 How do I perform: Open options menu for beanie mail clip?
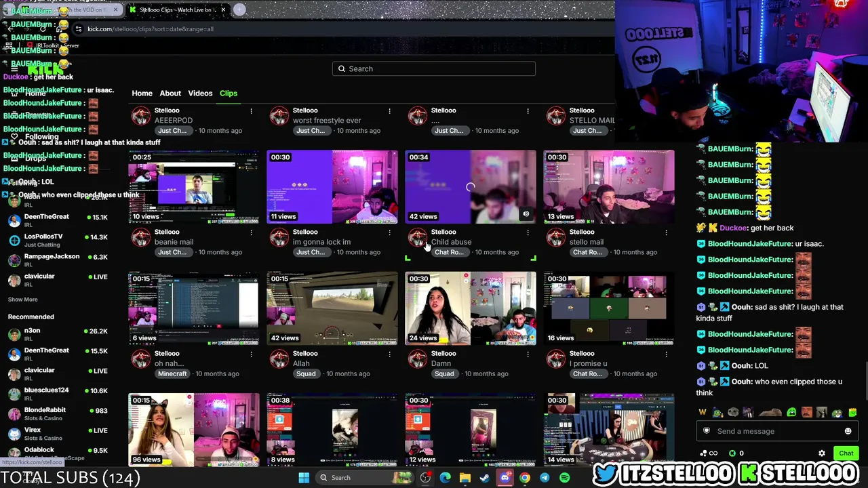[251, 232]
